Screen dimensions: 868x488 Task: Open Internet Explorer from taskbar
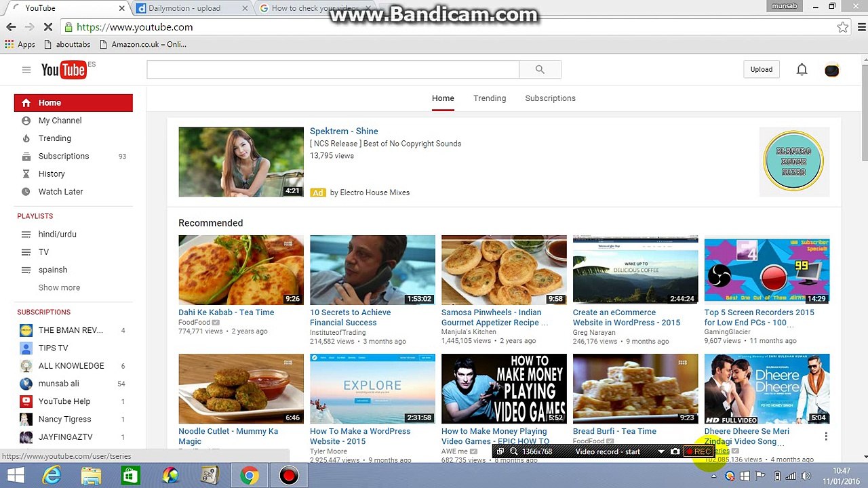52,476
